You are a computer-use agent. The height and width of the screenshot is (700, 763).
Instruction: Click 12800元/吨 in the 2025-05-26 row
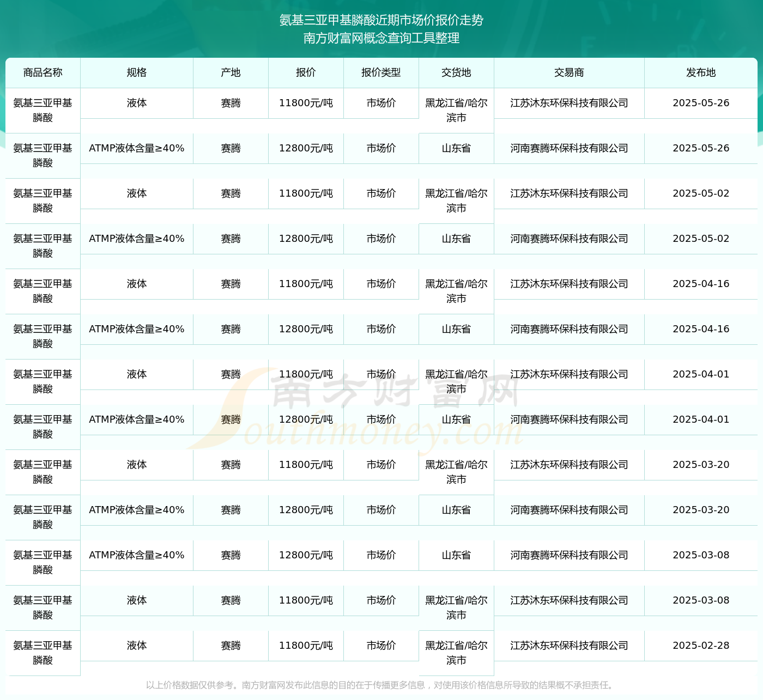coord(306,148)
